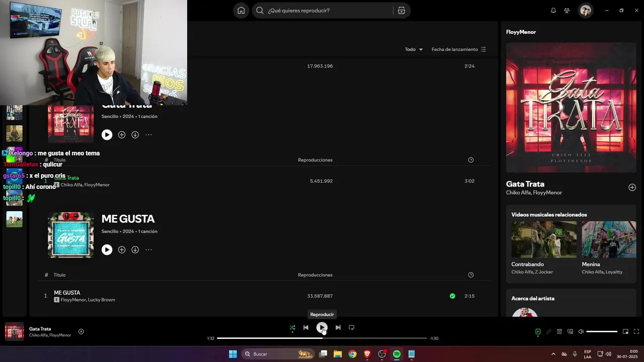This screenshot has width=644, height=362.
Task: Open 'Fecha de lanzamiento' sort options
Action: coord(458,49)
